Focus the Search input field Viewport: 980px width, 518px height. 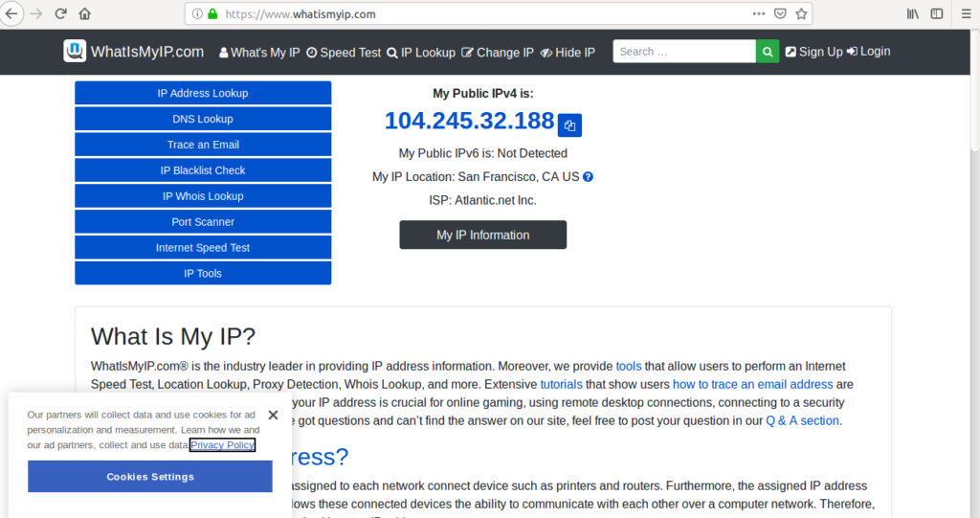click(x=684, y=52)
